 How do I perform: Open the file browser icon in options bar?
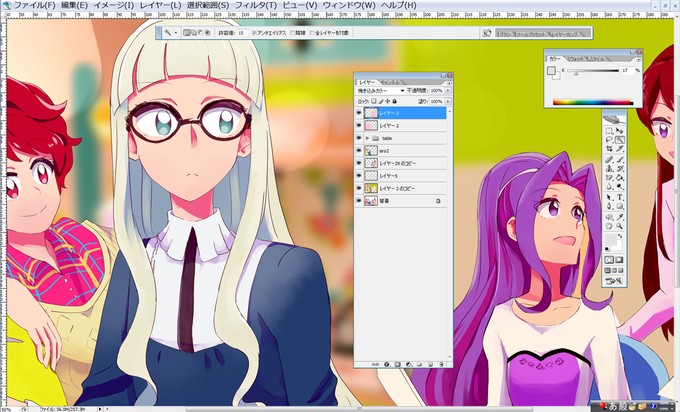(x=487, y=33)
